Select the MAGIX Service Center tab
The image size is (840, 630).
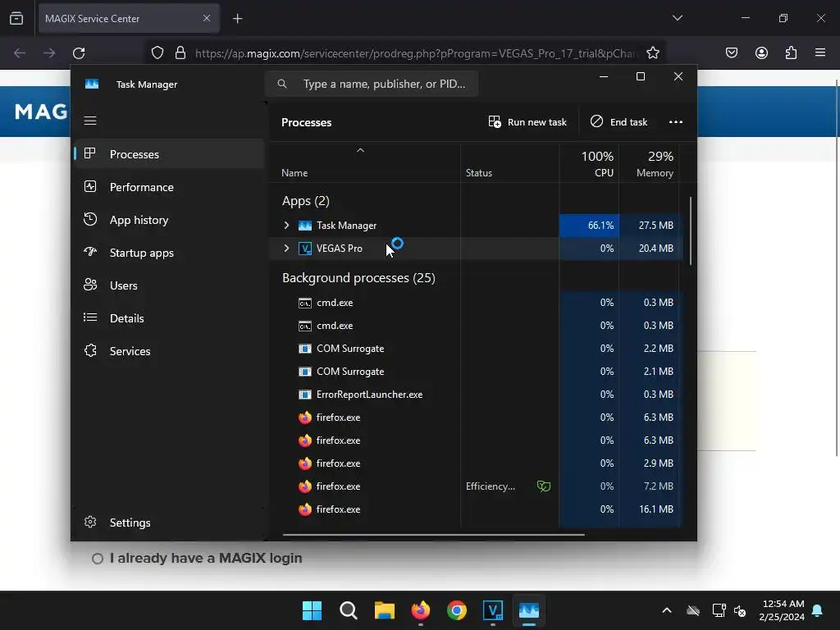129,19
